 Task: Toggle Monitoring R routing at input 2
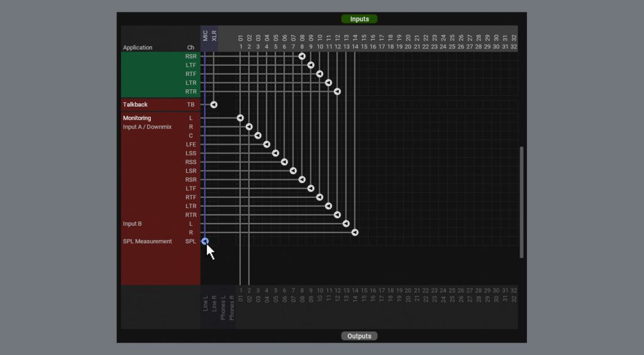(x=249, y=127)
